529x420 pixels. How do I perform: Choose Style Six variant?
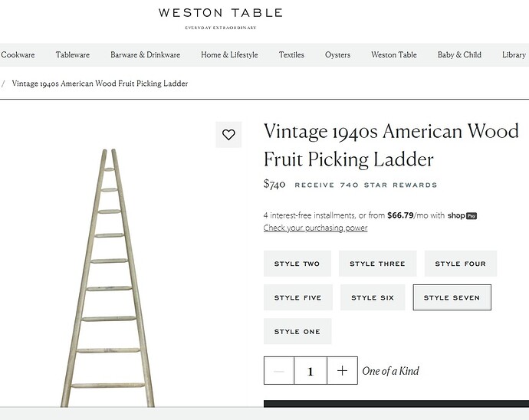[x=374, y=297]
